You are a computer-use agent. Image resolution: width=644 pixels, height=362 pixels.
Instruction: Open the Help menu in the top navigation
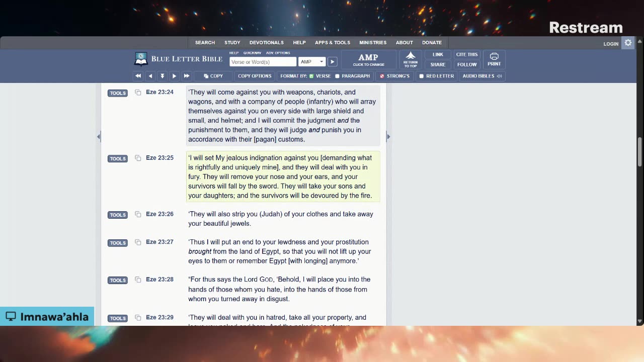299,43
